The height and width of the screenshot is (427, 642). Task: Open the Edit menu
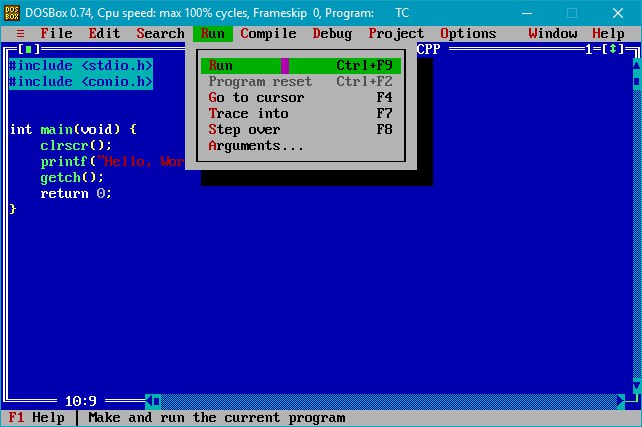[104, 34]
